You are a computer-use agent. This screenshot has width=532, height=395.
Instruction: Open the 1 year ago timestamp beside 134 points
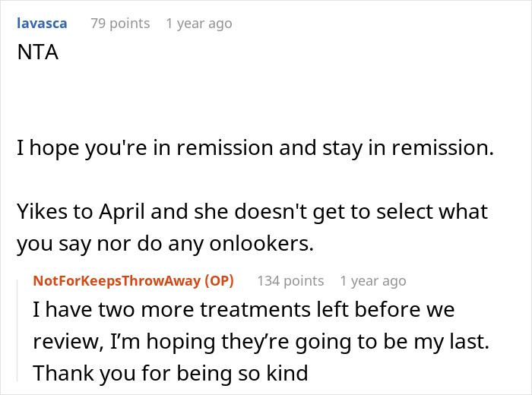coord(373,281)
